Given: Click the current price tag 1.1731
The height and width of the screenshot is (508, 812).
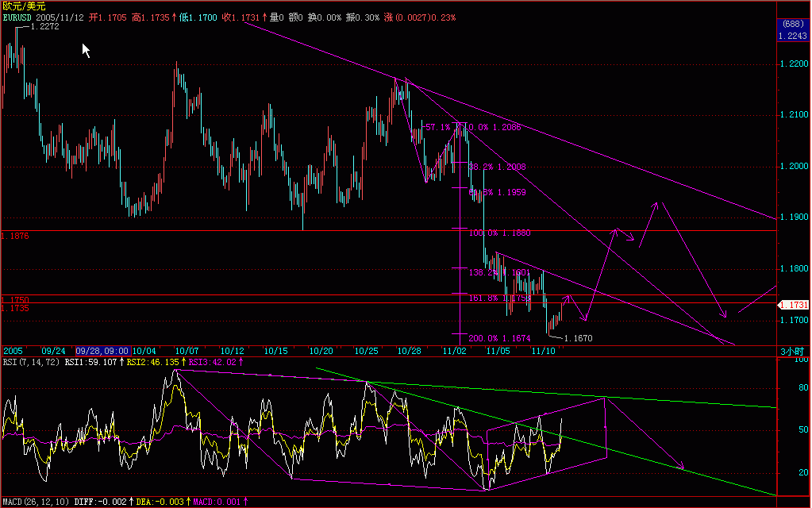Looking at the screenshot, I should coord(794,305).
